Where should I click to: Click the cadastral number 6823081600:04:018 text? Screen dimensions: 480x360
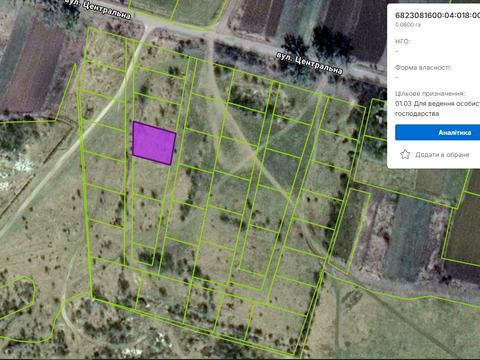coord(437,15)
